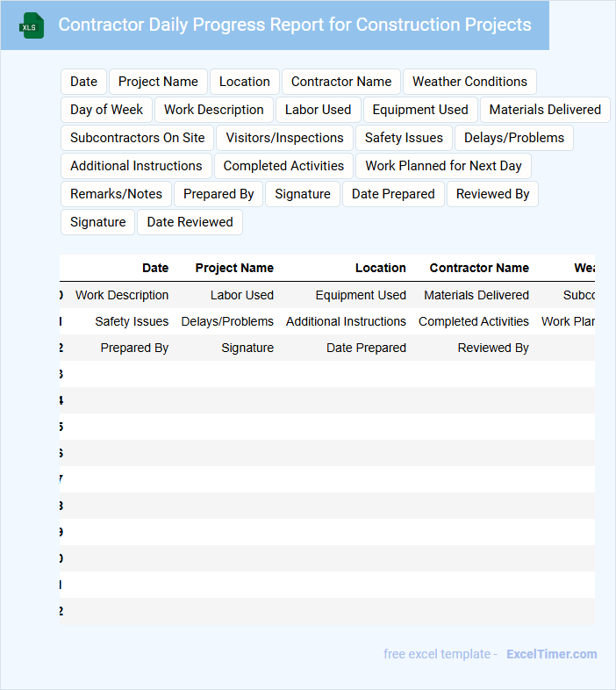The width and height of the screenshot is (616, 690).
Task: Select the Delays/Problems tag
Action: point(514,138)
